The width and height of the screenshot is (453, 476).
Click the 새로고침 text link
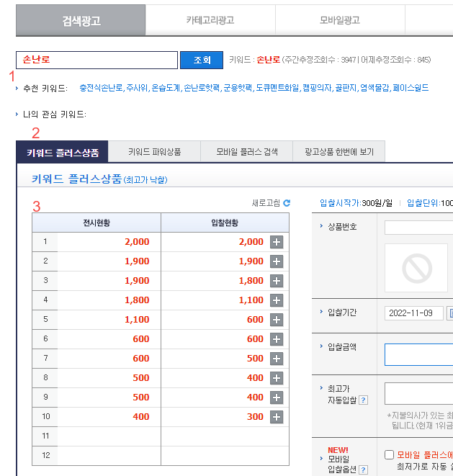(x=266, y=203)
